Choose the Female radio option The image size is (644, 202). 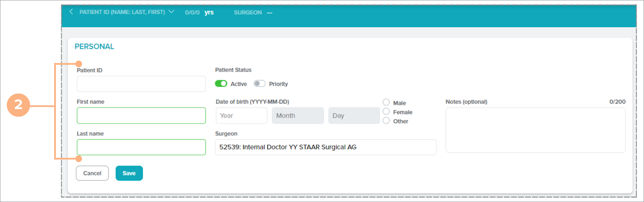coord(386,112)
